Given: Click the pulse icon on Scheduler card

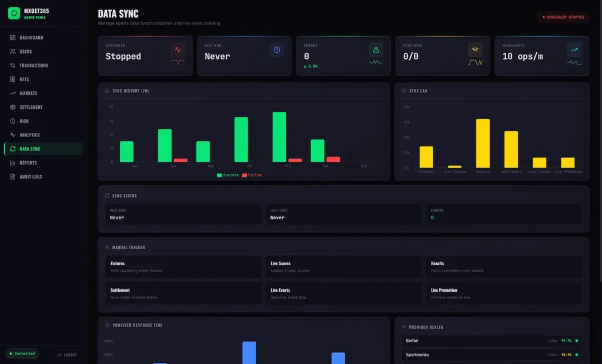Looking at the screenshot, I should pos(178,50).
